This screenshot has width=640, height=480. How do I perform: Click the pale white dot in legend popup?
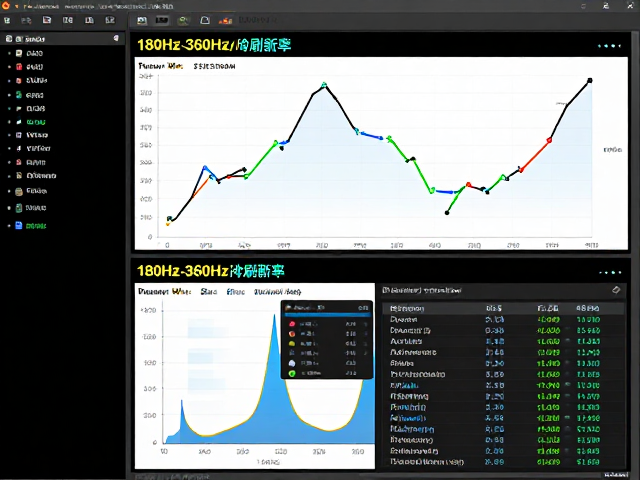[292, 363]
